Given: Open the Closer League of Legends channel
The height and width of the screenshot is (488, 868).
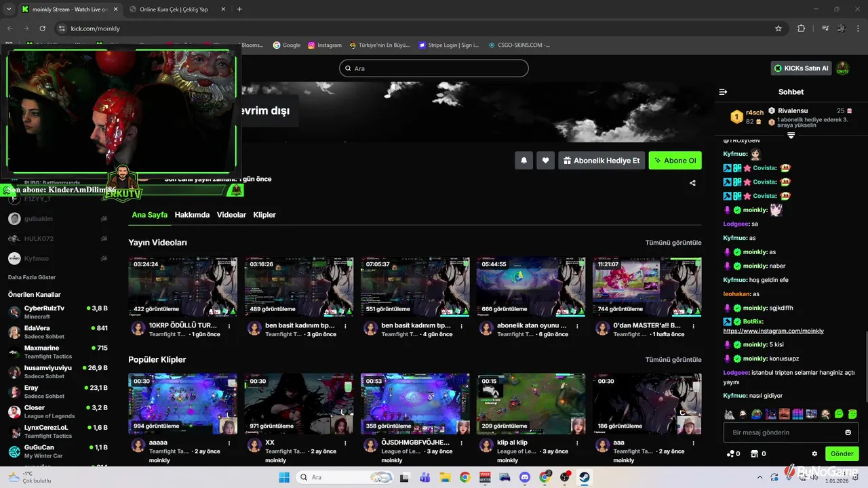Looking at the screenshot, I should [58, 411].
